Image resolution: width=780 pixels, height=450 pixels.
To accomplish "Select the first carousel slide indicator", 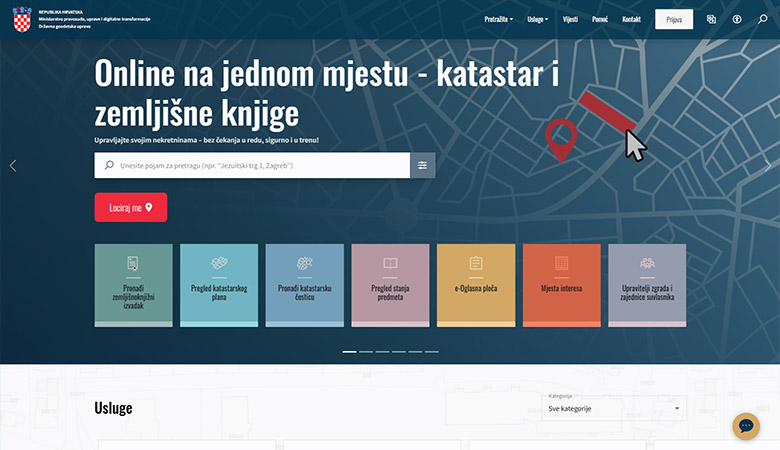I will click(349, 352).
